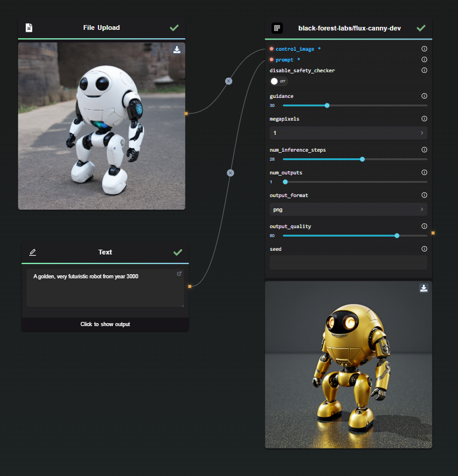Screen dimensions: 458x476
Task: Adjust the num_outputs slider handle
Action: click(285, 182)
